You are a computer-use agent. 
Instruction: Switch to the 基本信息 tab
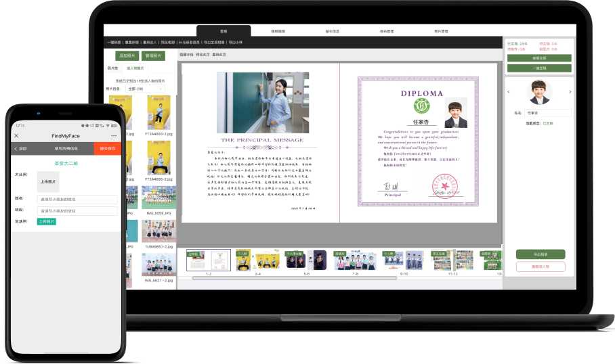pyautogui.click(x=333, y=31)
